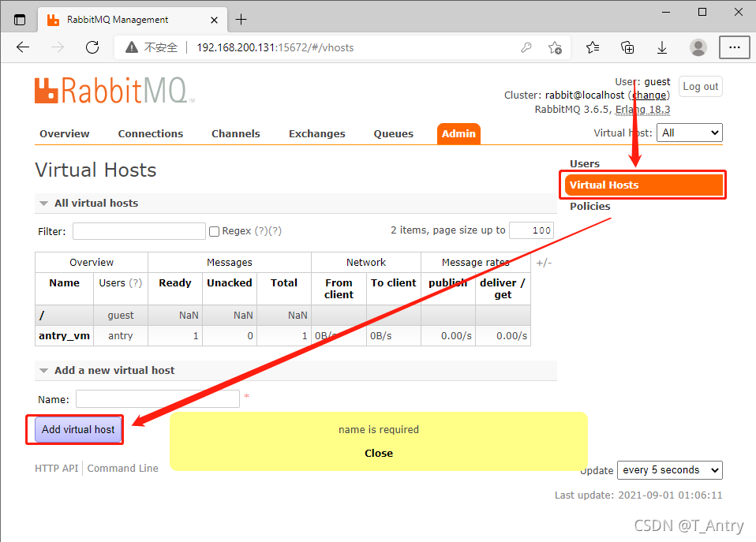Image resolution: width=756 pixels, height=542 pixels.
Task: Open the update interval dropdown
Action: point(670,470)
